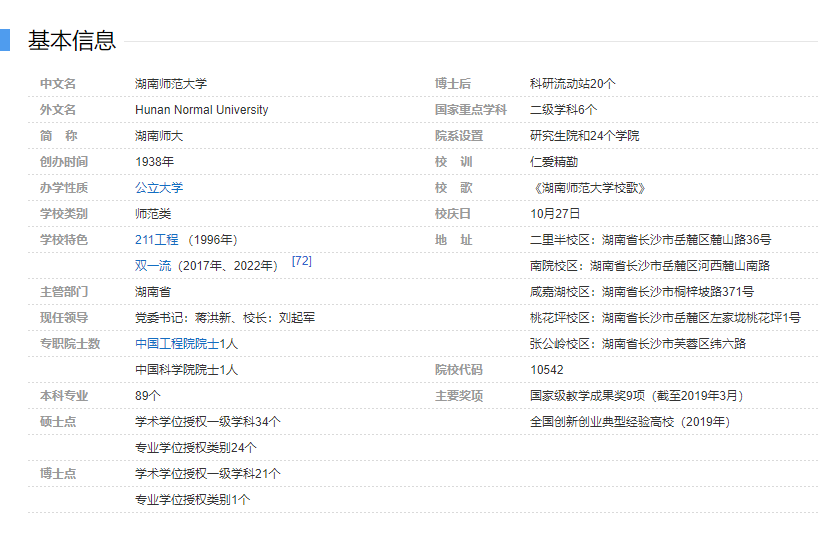Click the 双一流 hyperlink
This screenshot has height=539, width=830.
(x=154, y=266)
